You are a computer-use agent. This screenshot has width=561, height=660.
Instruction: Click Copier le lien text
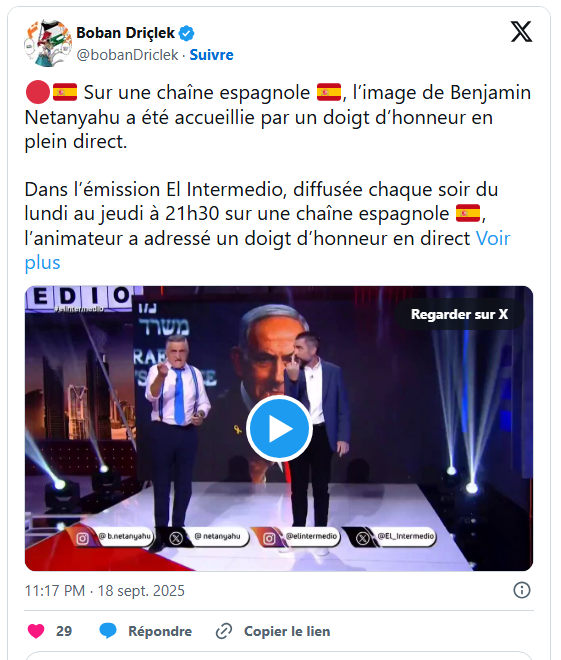[287, 631]
